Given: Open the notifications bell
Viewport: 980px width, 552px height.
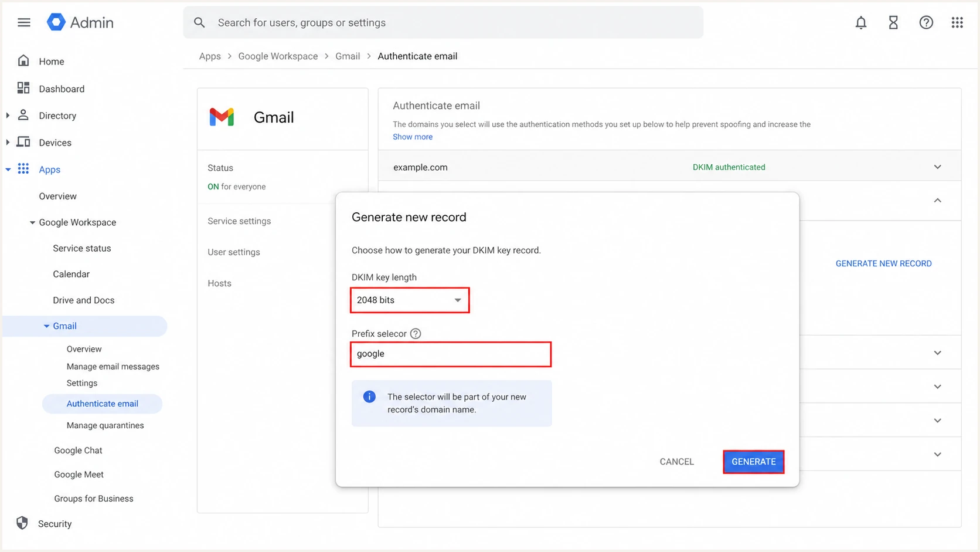Looking at the screenshot, I should [x=860, y=22].
